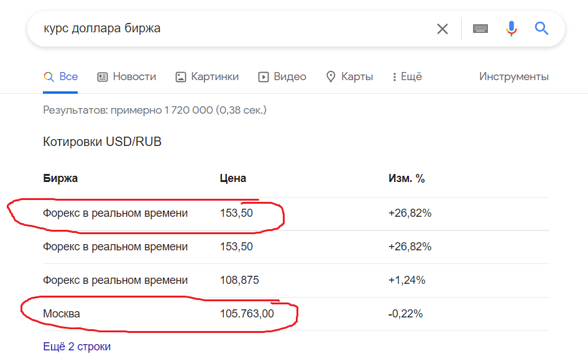588x364 pixels.
Task: Click the image icon beside Картинки
Action: [181, 77]
